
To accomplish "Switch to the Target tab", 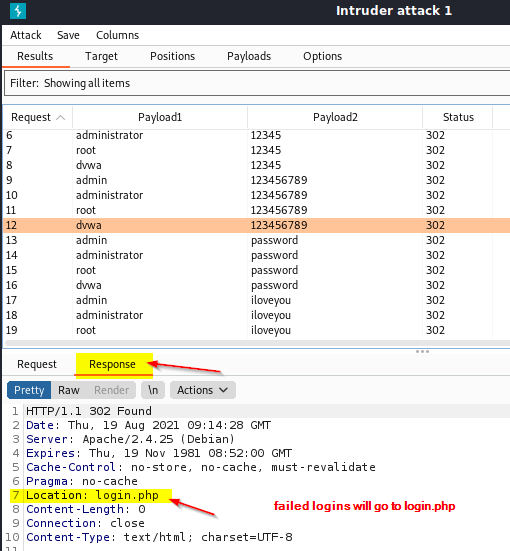I will click(101, 56).
